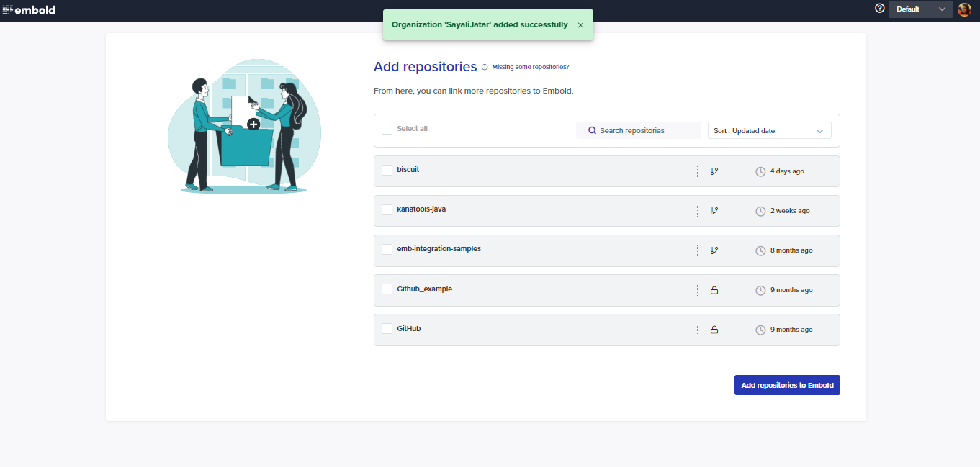Click 9 months ago in Github_example row
980x467 pixels.
(x=791, y=290)
